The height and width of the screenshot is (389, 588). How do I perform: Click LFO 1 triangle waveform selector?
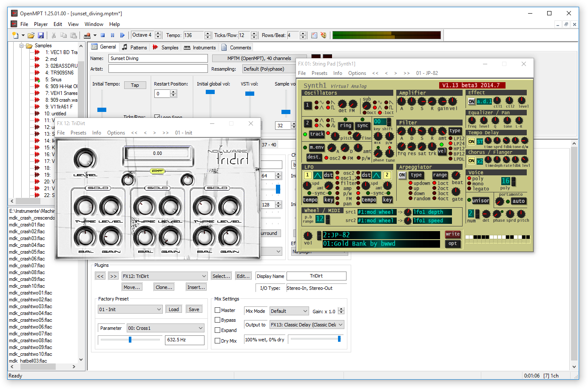pyautogui.click(x=318, y=175)
